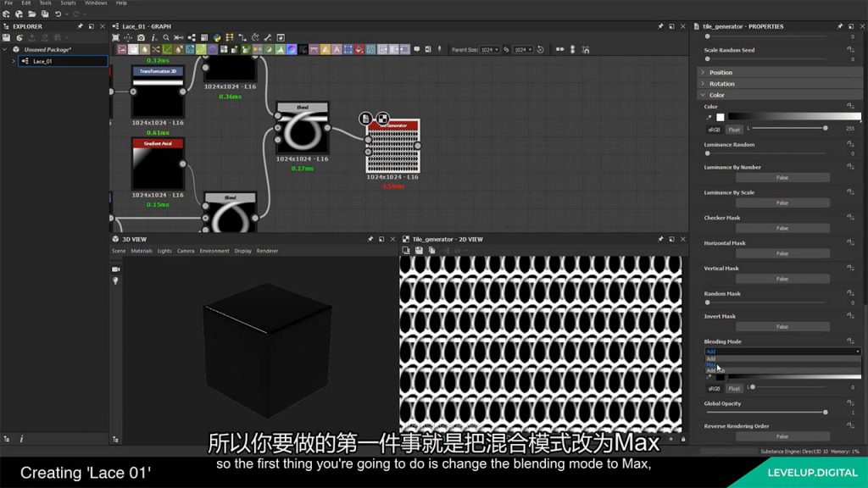Switch Color mode to Float

pyautogui.click(x=734, y=130)
